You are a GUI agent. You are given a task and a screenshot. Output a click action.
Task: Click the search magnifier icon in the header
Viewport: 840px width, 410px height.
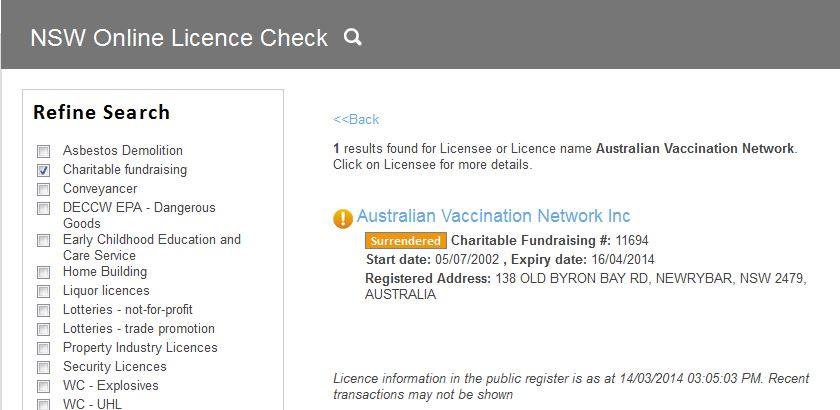[352, 37]
